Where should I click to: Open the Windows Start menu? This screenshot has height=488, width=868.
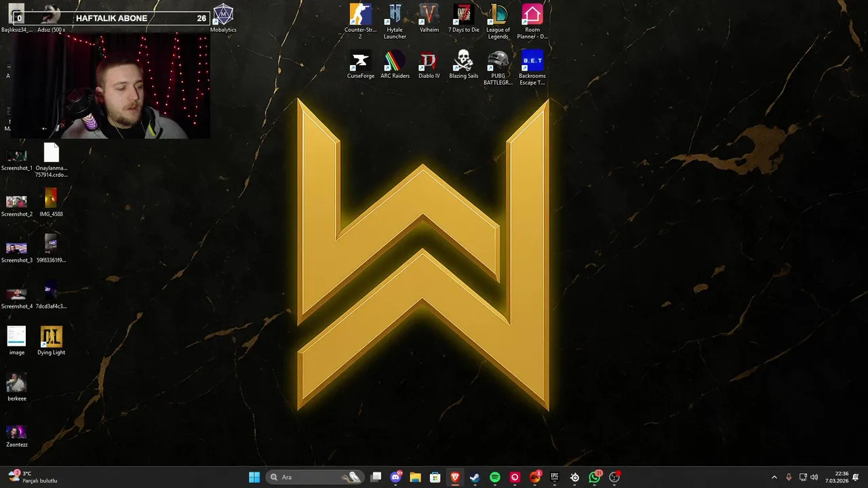click(254, 477)
